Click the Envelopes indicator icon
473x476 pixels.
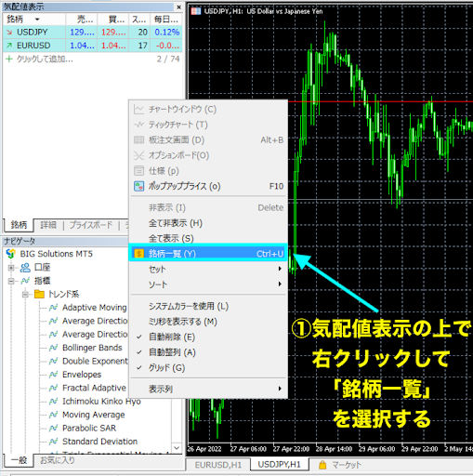[x=53, y=375]
